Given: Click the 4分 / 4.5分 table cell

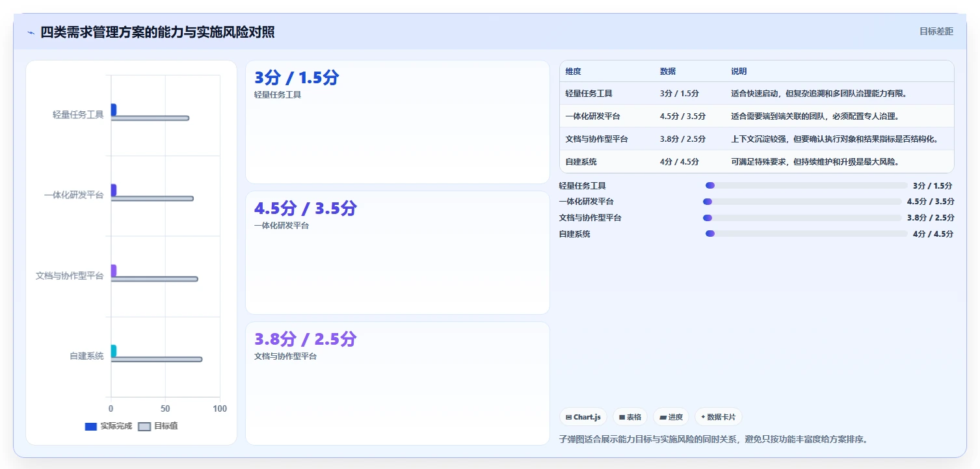Looking at the screenshot, I should pos(680,162).
